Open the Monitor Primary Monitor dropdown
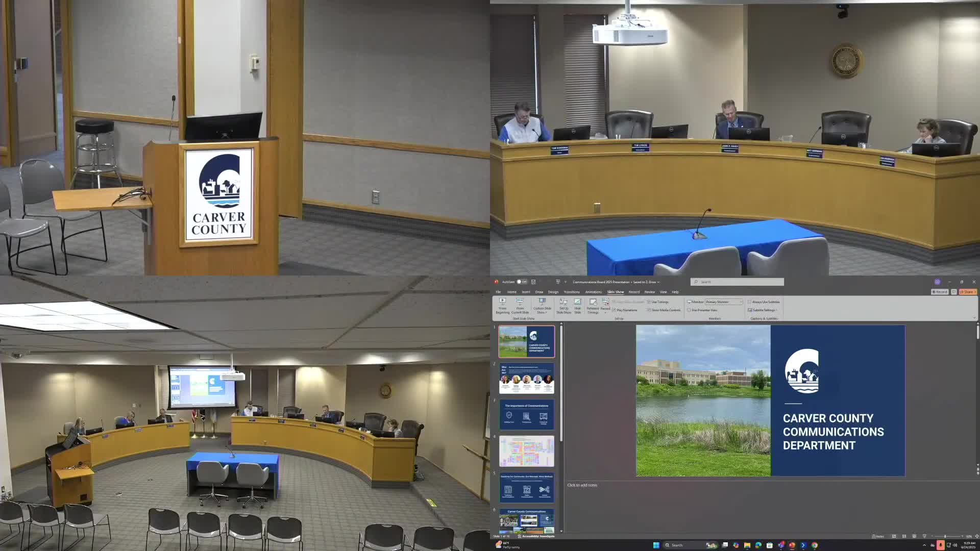The height and width of the screenshot is (551, 980). pyautogui.click(x=724, y=302)
